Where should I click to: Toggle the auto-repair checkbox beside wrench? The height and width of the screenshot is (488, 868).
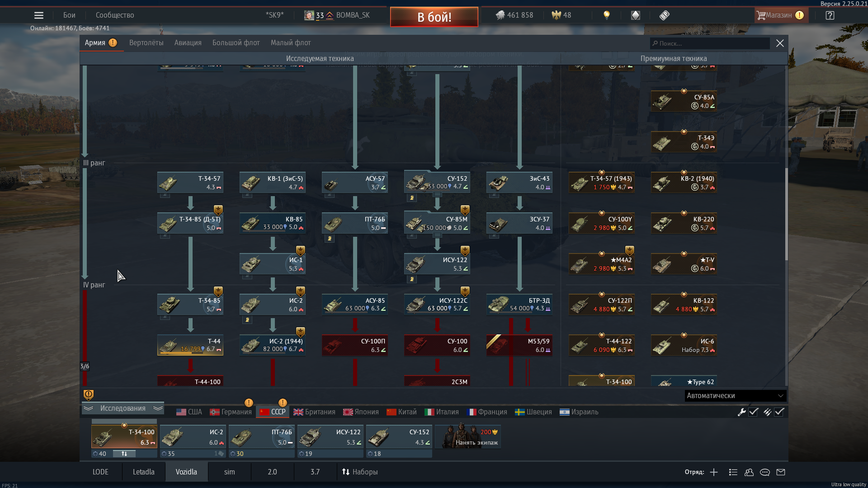coord(753,412)
